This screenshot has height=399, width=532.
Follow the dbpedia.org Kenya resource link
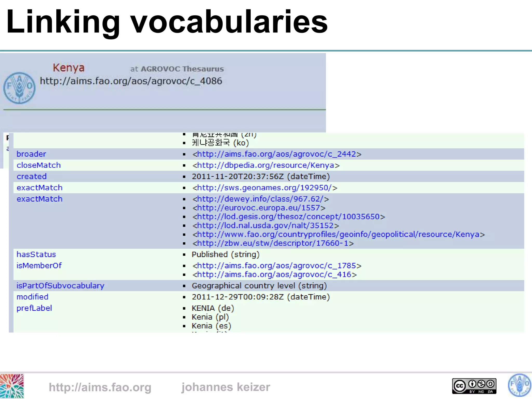click(x=266, y=165)
